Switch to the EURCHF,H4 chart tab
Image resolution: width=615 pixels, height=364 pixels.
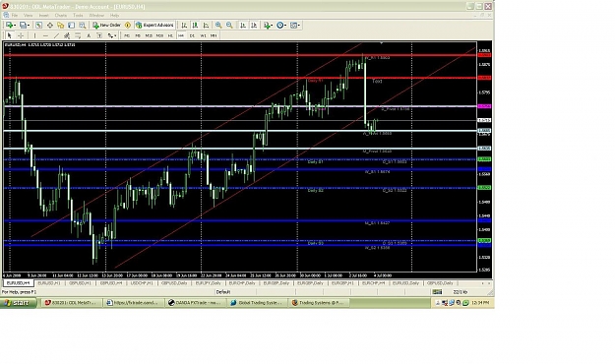click(373, 282)
